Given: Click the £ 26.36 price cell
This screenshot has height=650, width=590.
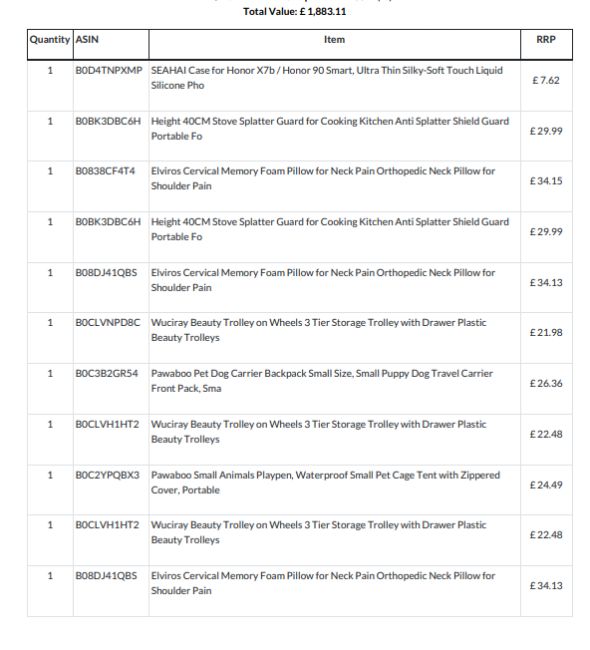Looking at the screenshot, I should coord(546,383).
